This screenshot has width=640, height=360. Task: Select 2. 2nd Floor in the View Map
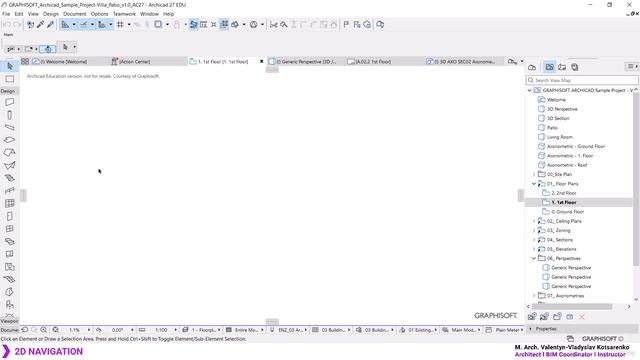point(564,193)
